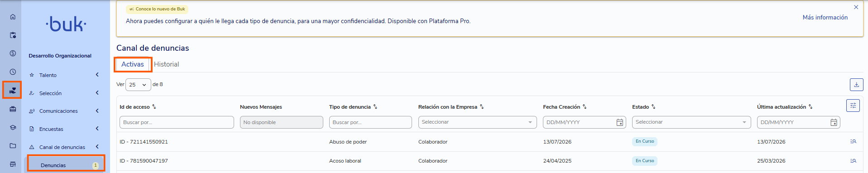Screen dimensions: 868x173
Task: Click the briefcase icon in sidebar
Action: (13, 109)
